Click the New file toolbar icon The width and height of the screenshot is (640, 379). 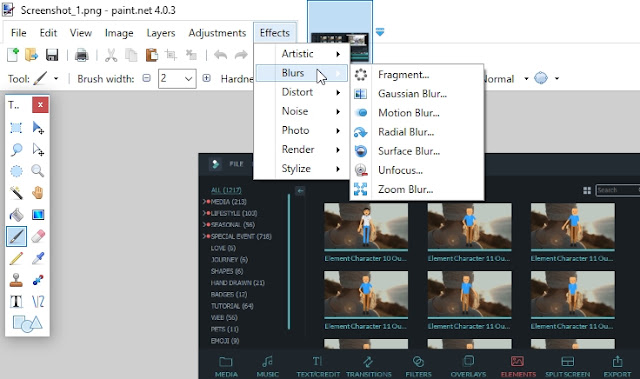[13, 55]
